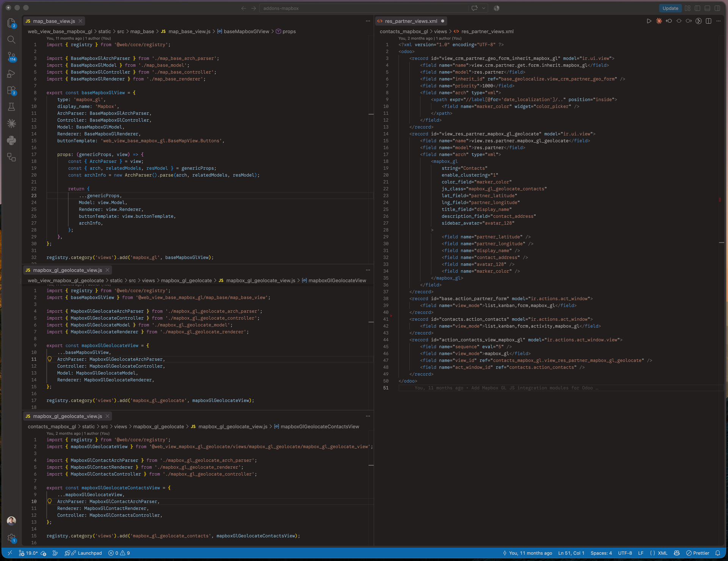Click You, 11 months ago blame in status bar

click(527, 553)
